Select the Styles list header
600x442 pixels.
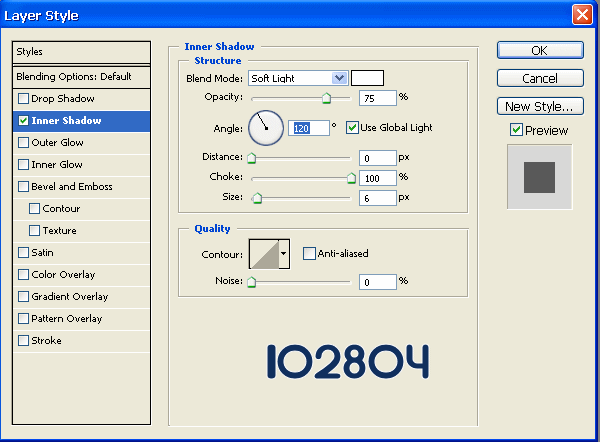(x=81, y=52)
